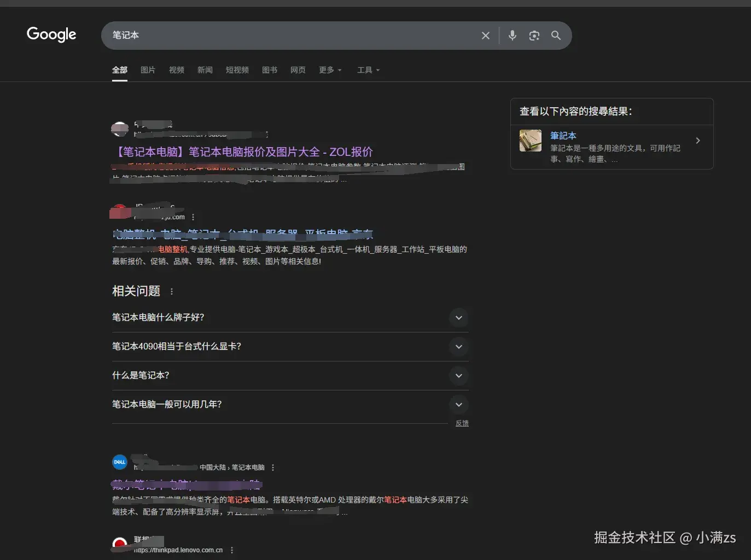Expand the question 笔记本电脑什么牌子好?
This screenshot has width=751, height=560.
(x=458, y=318)
